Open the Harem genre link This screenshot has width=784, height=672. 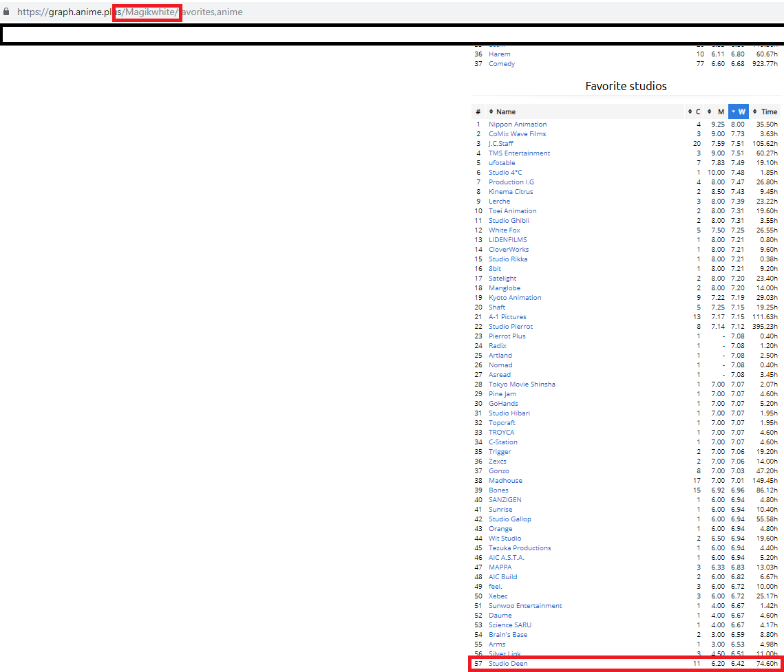point(499,54)
